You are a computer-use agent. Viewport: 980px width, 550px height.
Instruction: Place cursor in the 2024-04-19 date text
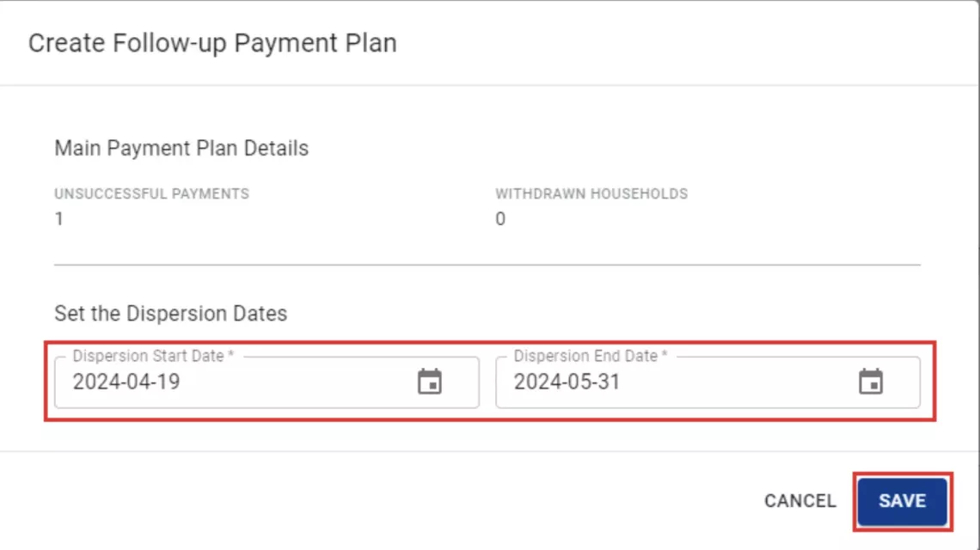(x=126, y=382)
